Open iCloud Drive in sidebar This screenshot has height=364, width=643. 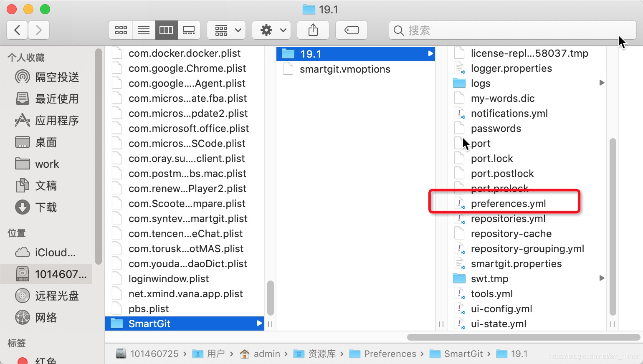46,253
